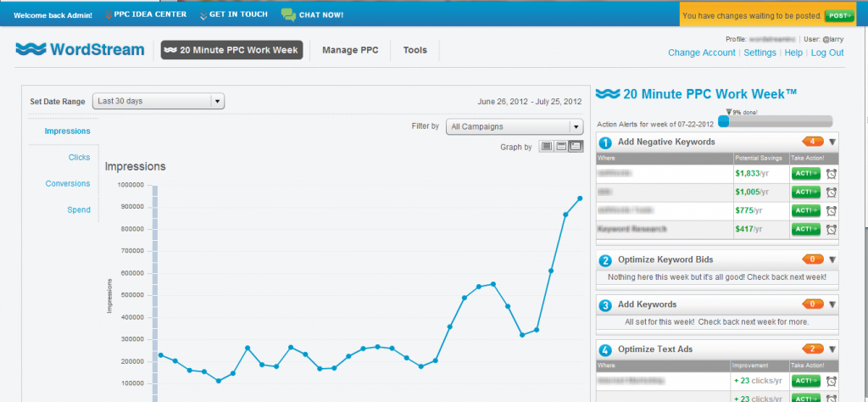The width and height of the screenshot is (868, 402).
Task: Open the Settings link
Action: point(760,53)
